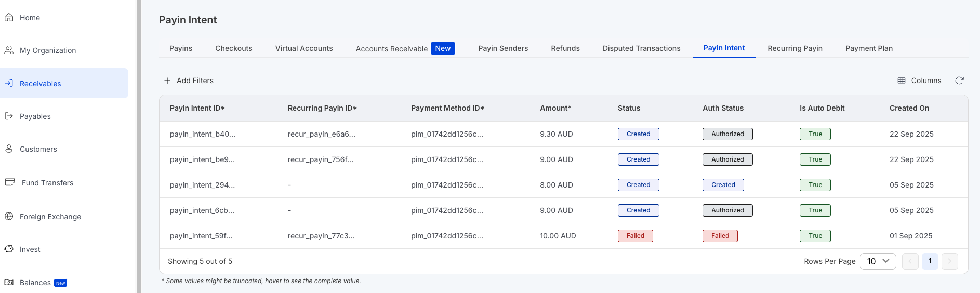
Task: Go to My Organization
Action: coord(48,50)
